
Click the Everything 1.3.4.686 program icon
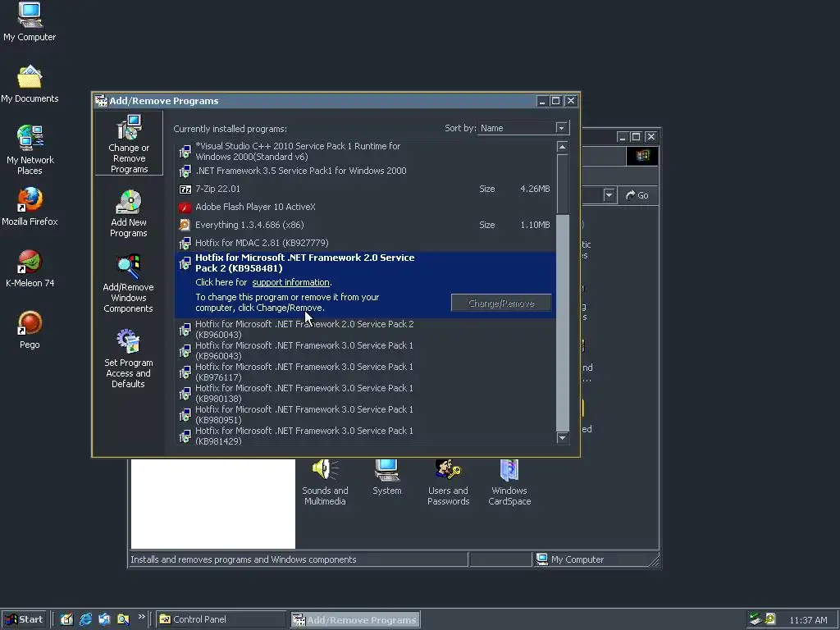185,225
